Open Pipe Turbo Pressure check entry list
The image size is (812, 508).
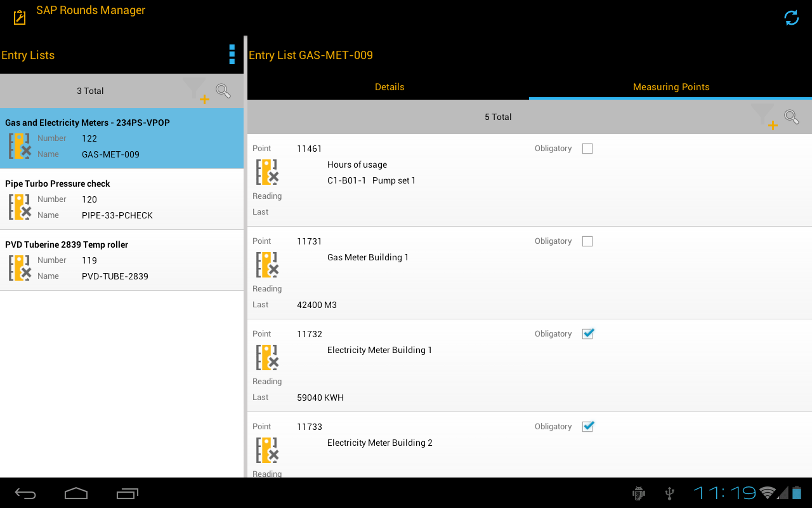pos(122,199)
